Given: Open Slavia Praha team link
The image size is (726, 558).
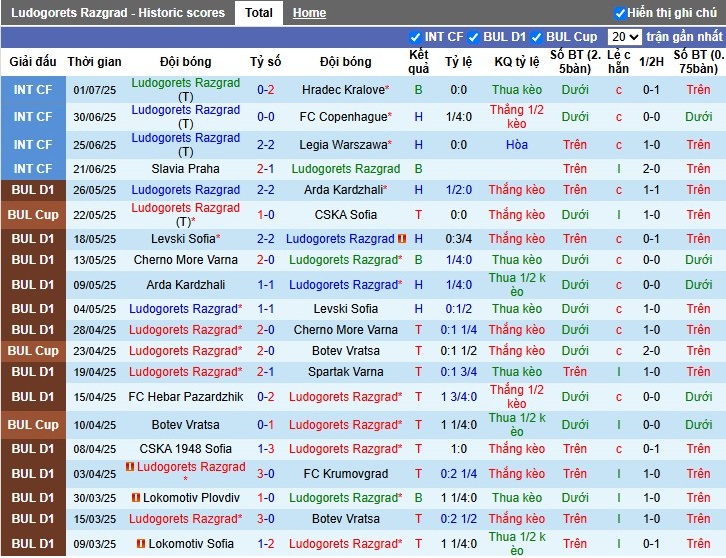Looking at the screenshot, I should [x=185, y=169].
